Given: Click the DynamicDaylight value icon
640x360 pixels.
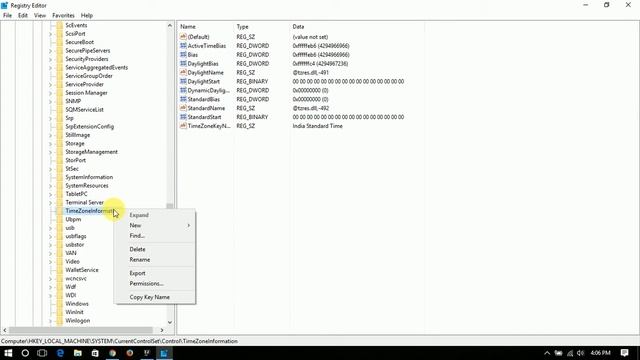Looking at the screenshot, I should tap(183, 90).
